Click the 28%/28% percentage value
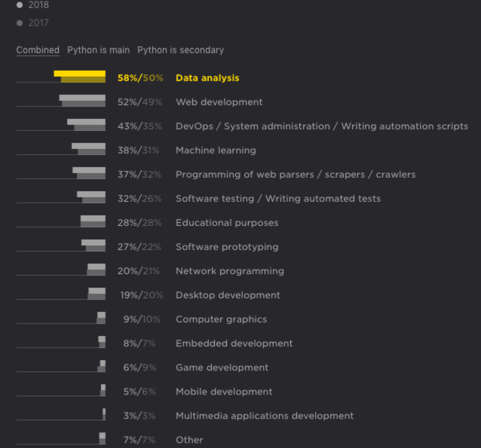Screen dimensions: 481x448 coord(139,223)
